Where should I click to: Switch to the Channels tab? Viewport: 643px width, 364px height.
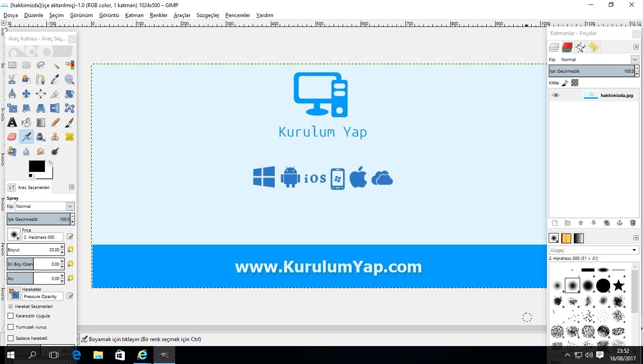click(x=567, y=47)
